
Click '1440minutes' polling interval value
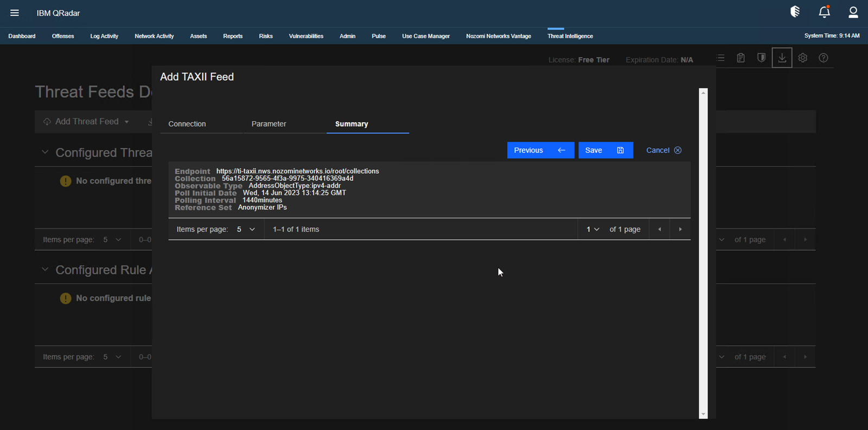[x=262, y=200]
